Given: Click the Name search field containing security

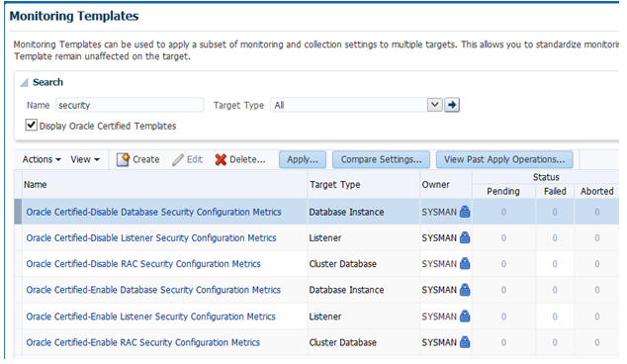Looking at the screenshot, I should pyautogui.click(x=130, y=105).
